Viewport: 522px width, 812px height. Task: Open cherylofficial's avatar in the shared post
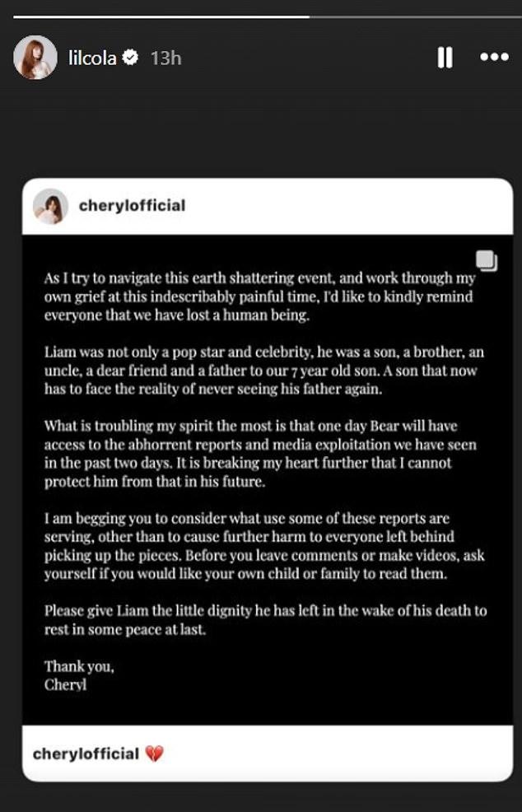[51, 206]
